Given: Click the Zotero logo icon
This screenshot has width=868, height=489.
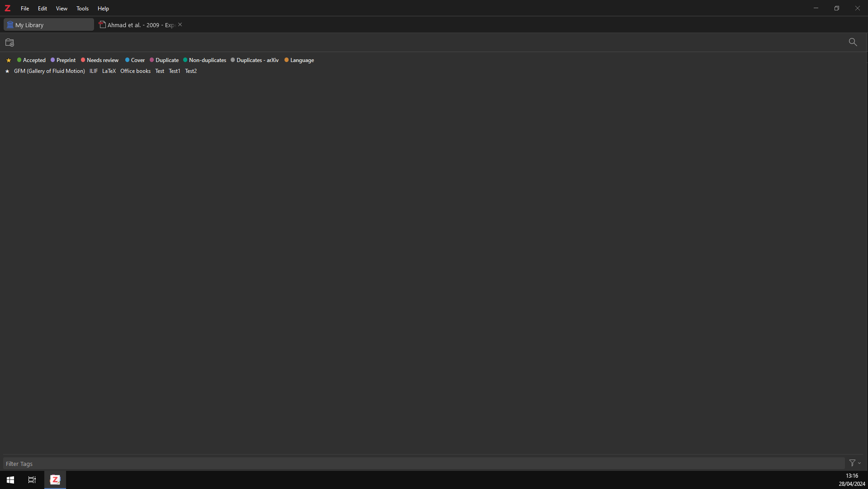Looking at the screenshot, I should pos(8,8).
